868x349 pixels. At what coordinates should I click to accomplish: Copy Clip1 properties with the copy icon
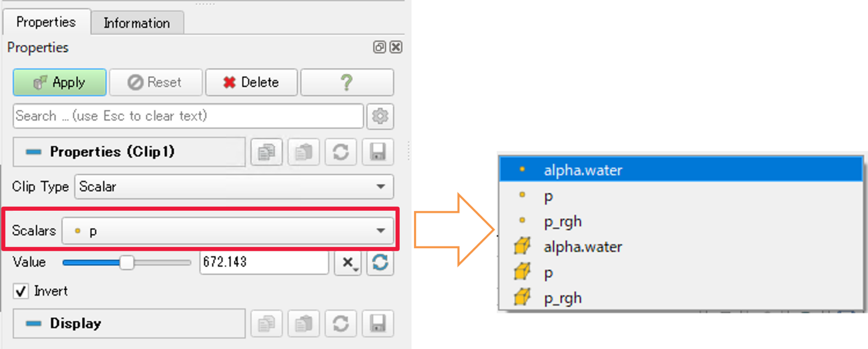267,152
